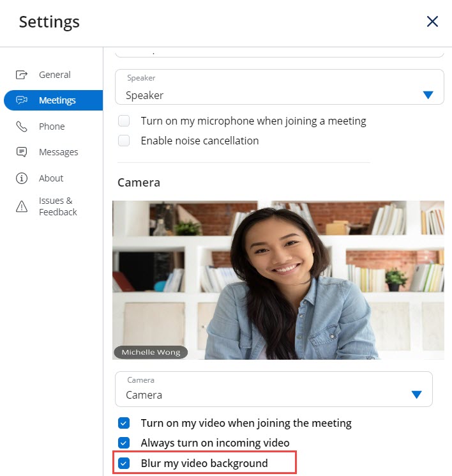The image size is (452, 476).
Task: Switch to the Messages settings tab
Action: [x=58, y=152]
